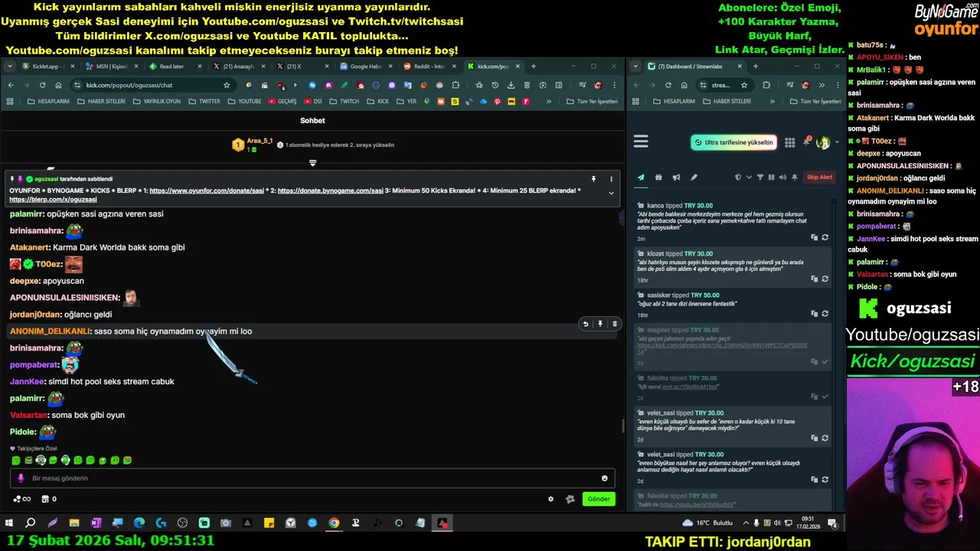The image size is (980, 551).
Task: Open the funnel filter icon in Streamlabs
Action: click(760, 178)
